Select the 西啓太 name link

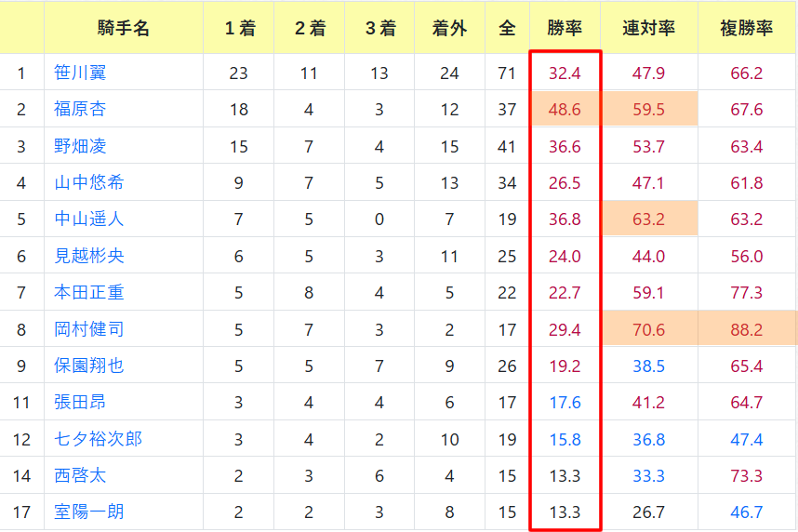(80, 475)
